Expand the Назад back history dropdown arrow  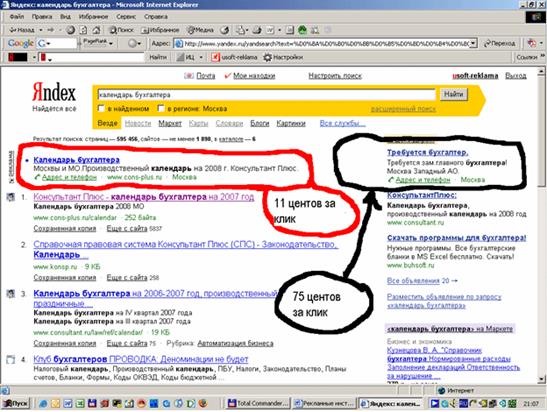click(41, 30)
